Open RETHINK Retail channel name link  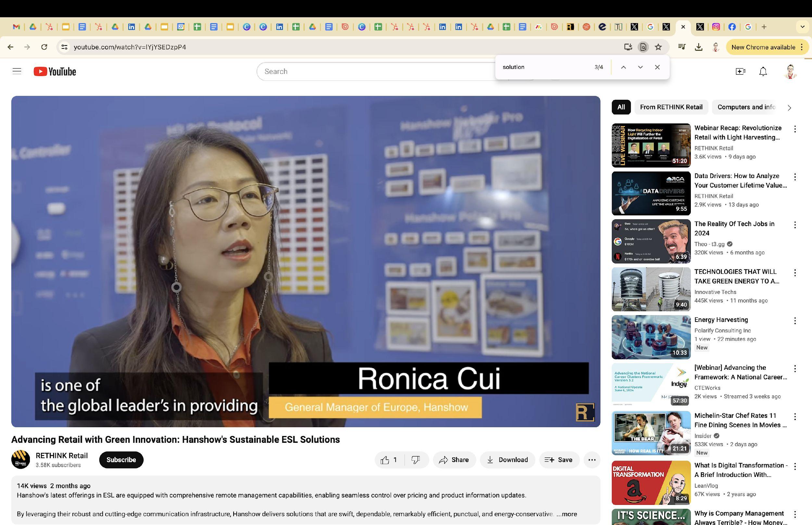62,456
